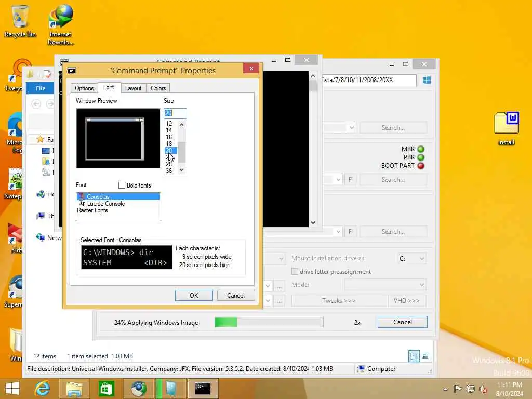Screen dimensions: 532x399
Task: Click the Applying Windows Image progress bar
Action: pyautogui.click(x=269, y=322)
